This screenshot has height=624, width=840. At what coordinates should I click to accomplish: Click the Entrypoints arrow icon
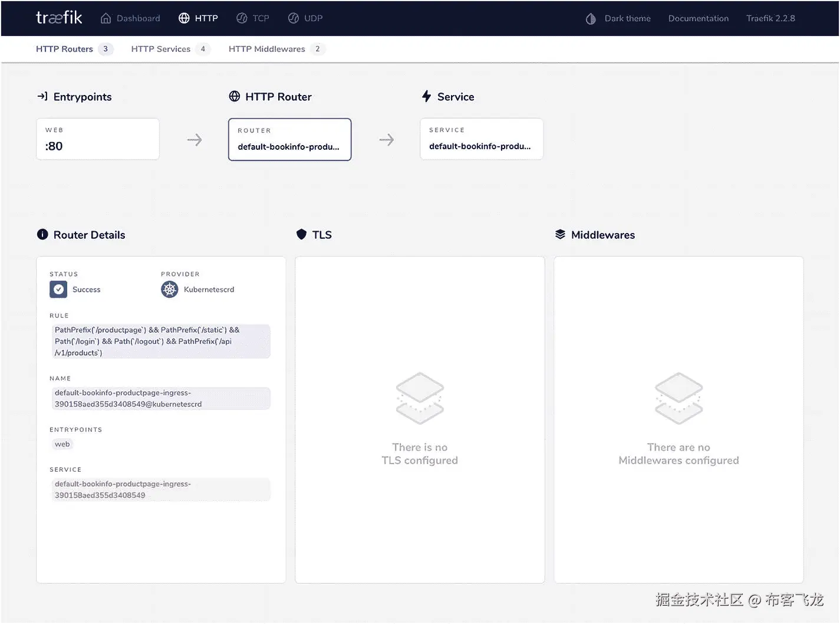pyautogui.click(x=42, y=96)
